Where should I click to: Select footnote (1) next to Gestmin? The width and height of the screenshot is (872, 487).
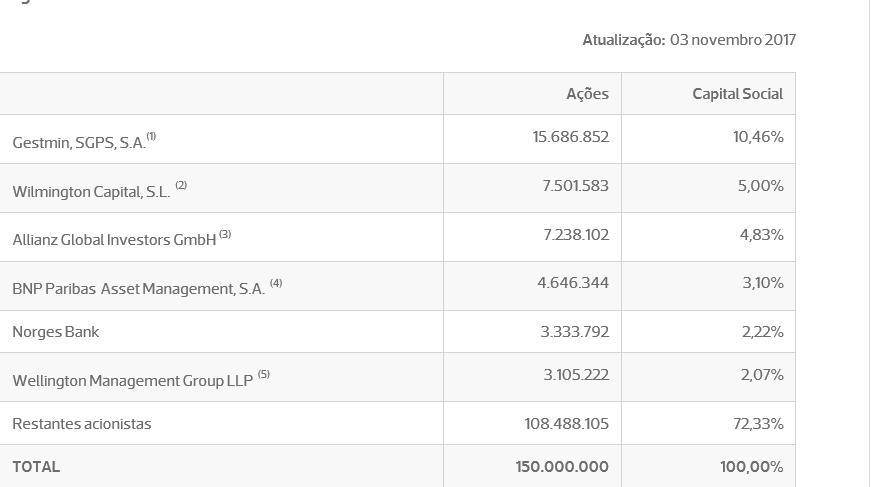tap(151, 136)
